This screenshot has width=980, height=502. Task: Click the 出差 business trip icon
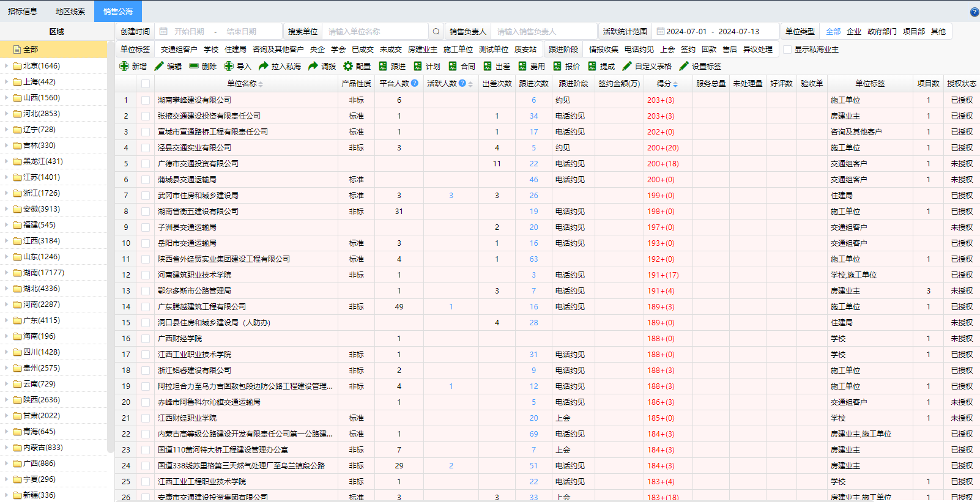pos(488,66)
